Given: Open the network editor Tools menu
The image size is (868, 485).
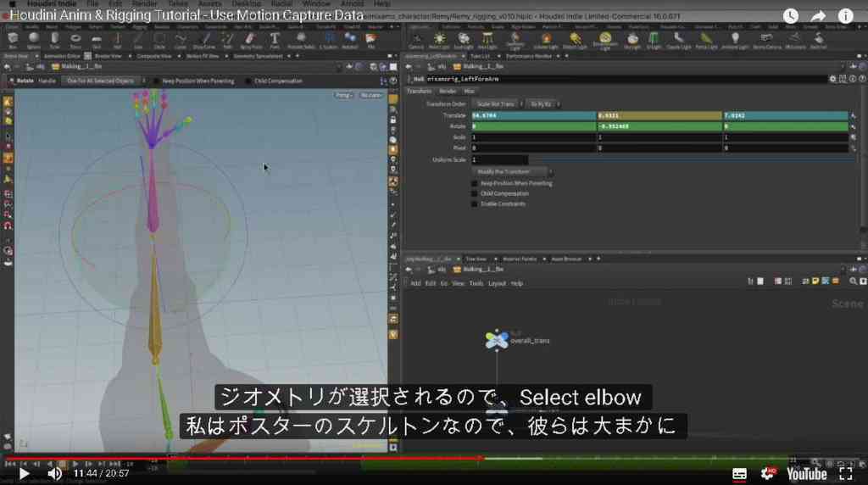Looking at the screenshot, I should (x=476, y=283).
